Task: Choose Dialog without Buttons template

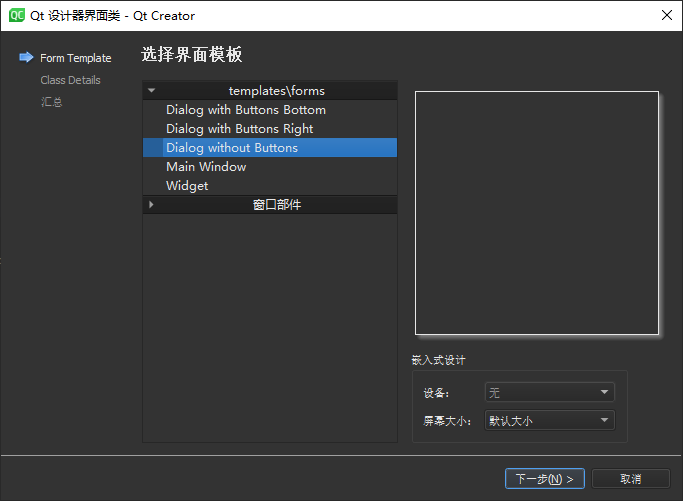Action: (232, 148)
